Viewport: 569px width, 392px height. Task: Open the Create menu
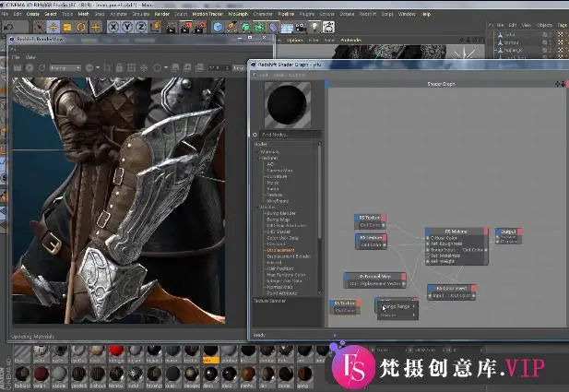(x=32, y=14)
